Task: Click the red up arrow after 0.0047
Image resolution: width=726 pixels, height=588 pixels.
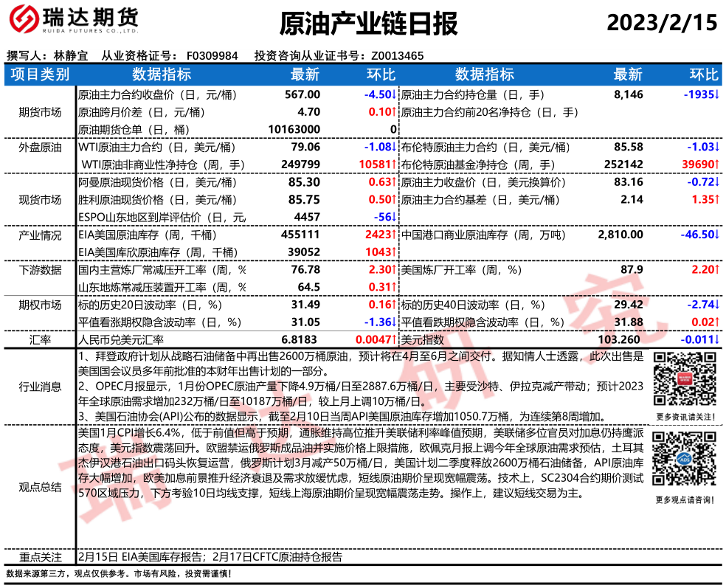Action: pos(395,340)
